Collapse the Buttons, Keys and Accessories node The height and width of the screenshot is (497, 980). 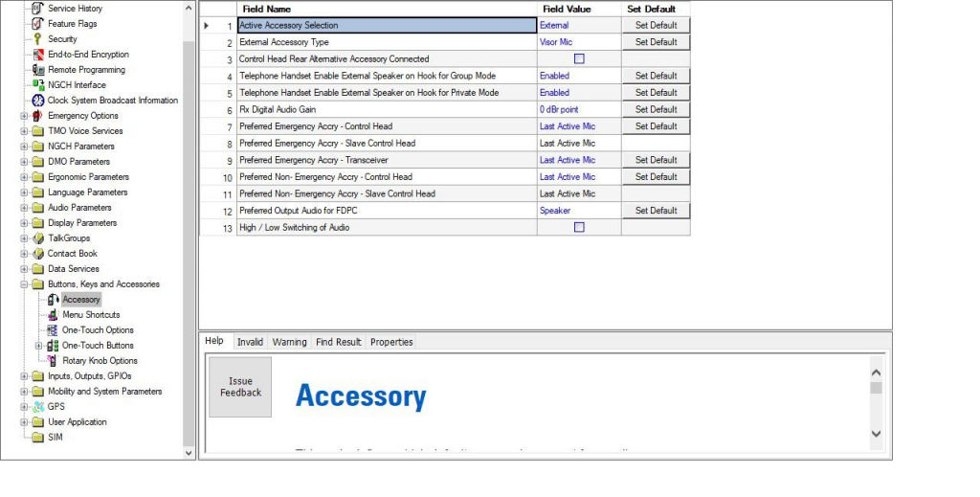tap(24, 283)
